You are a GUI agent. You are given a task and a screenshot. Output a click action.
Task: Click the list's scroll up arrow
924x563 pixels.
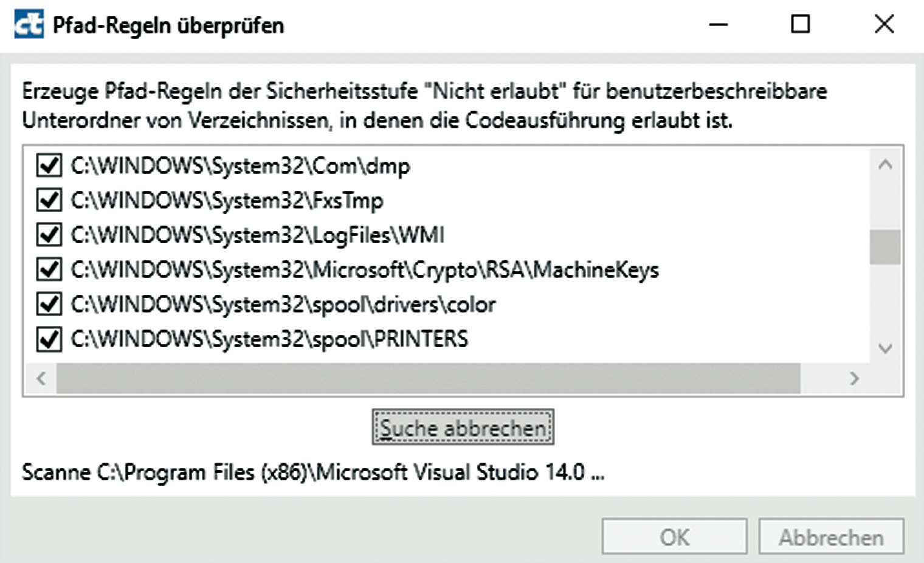(885, 164)
